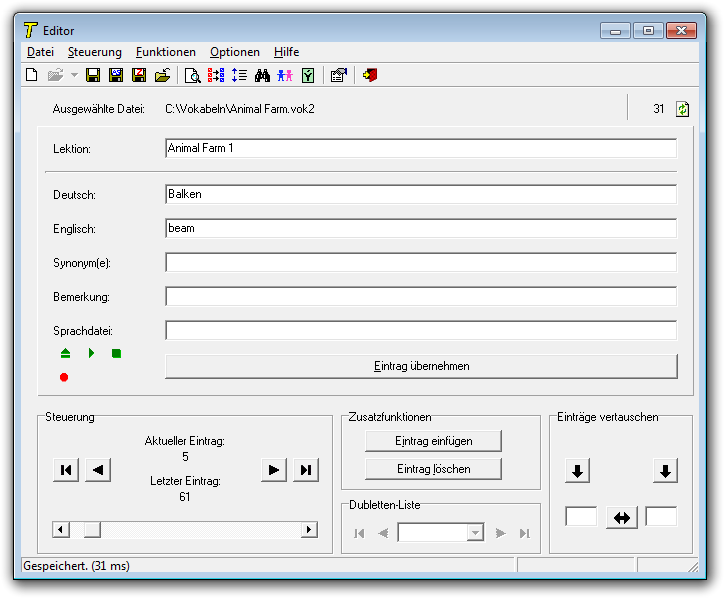Image resolution: width=724 pixels, height=599 pixels.
Task: Click the exit door icon in toolbar
Action: pyautogui.click(x=369, y=75)
